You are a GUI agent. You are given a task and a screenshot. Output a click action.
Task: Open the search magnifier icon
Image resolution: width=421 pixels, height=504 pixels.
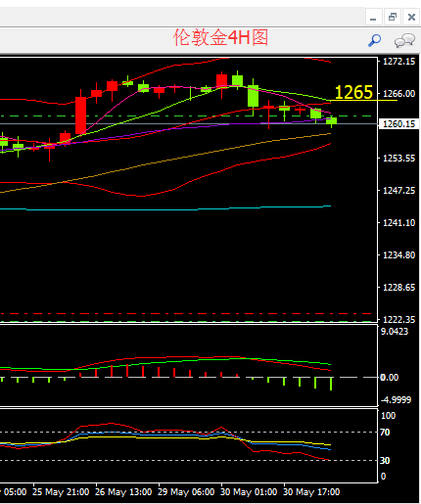click(x=374, y=40)
